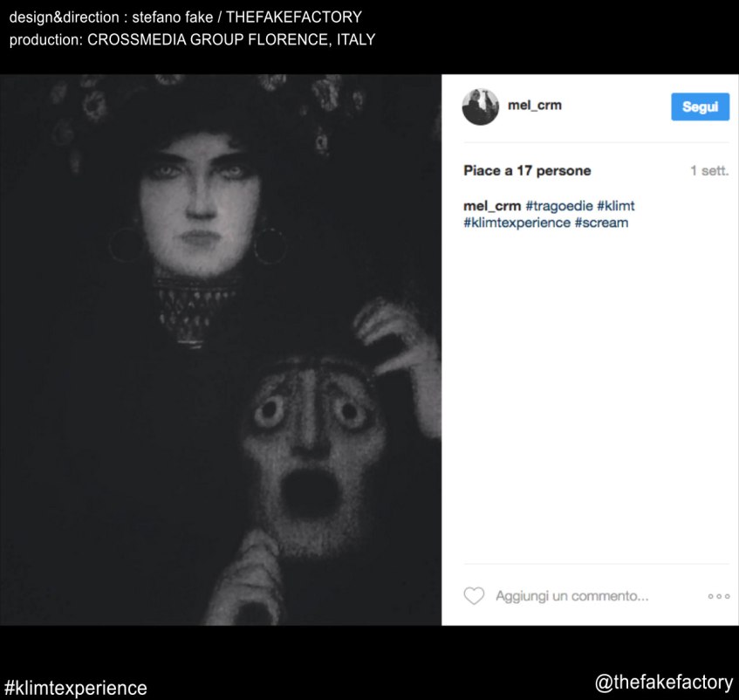
Task: Open the #klimtexperience hashtag in the caption
Action: click(517, 223)
